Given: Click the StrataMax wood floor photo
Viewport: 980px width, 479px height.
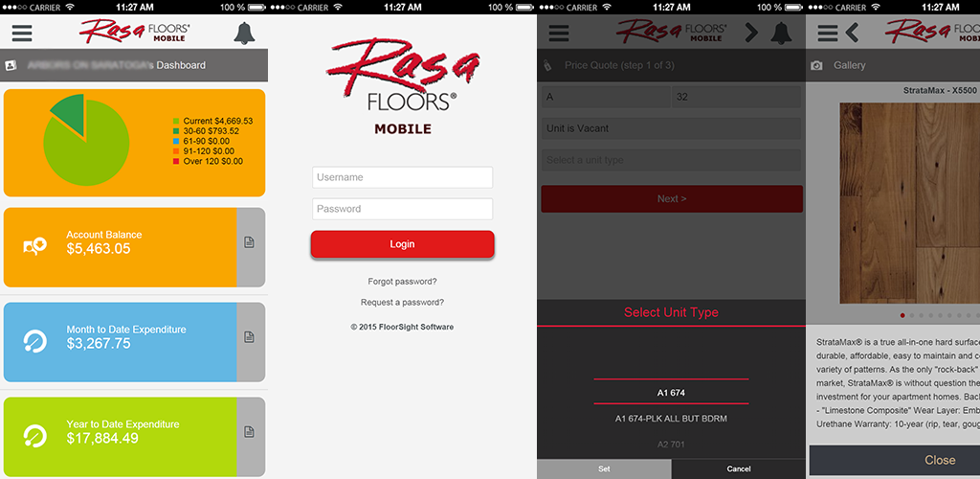Looking at the screenshot, I should [909, 203].
